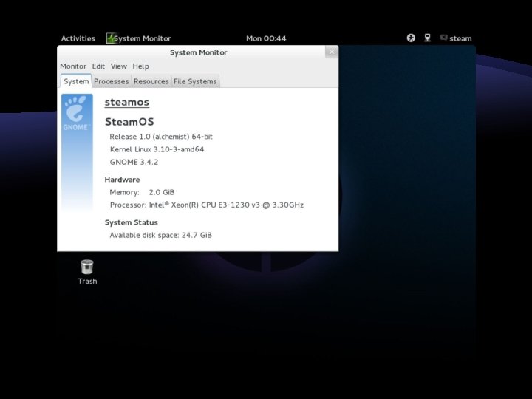Switch to the File Systems tab

point(195,81)
